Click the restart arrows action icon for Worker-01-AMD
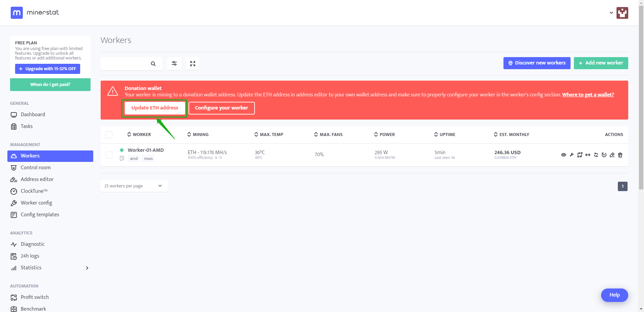Viewport: 644px width, 312px height. pos(596,155)
